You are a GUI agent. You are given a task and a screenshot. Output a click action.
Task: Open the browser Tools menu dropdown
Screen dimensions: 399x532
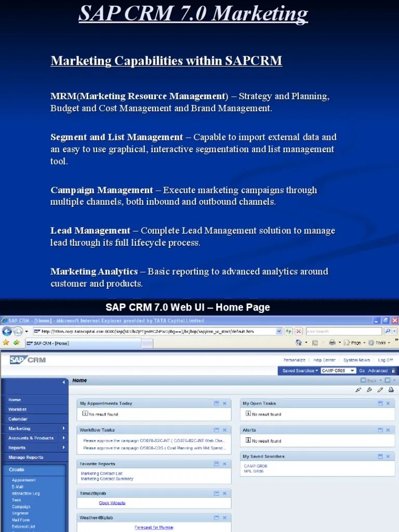[379, 343]
